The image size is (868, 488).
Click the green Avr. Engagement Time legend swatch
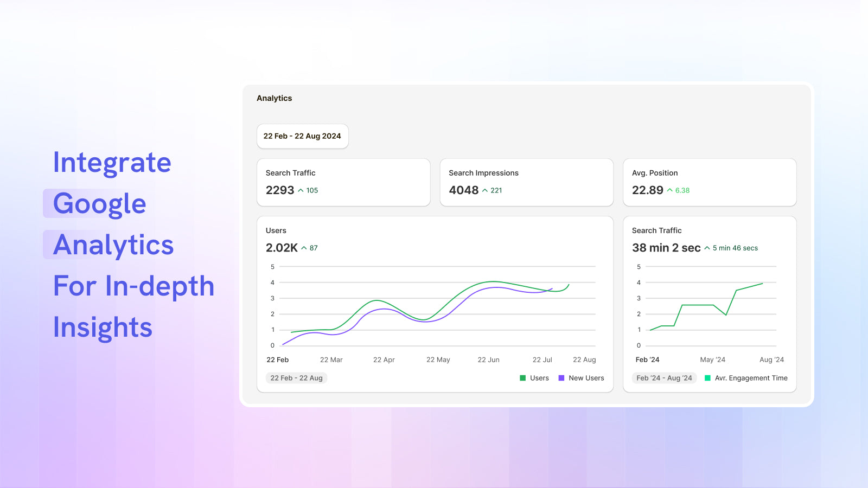707,378
